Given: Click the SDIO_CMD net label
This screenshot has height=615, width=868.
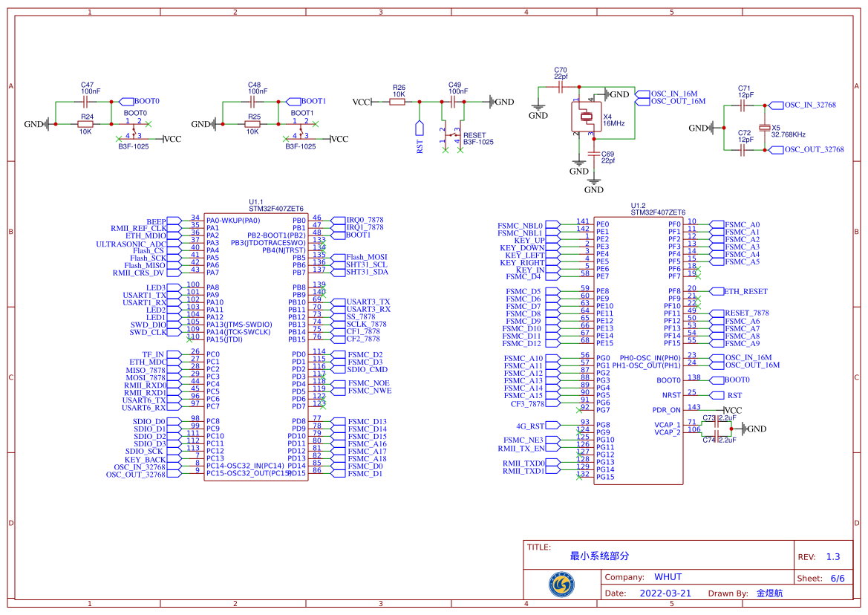Looking at the screenshot, I should (368, 369).
